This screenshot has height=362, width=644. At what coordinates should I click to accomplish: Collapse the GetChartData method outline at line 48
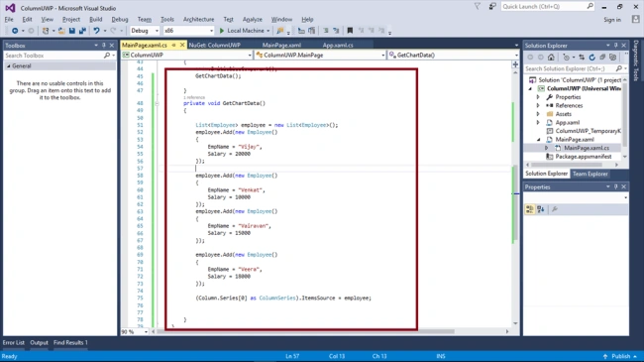point(157,103)
